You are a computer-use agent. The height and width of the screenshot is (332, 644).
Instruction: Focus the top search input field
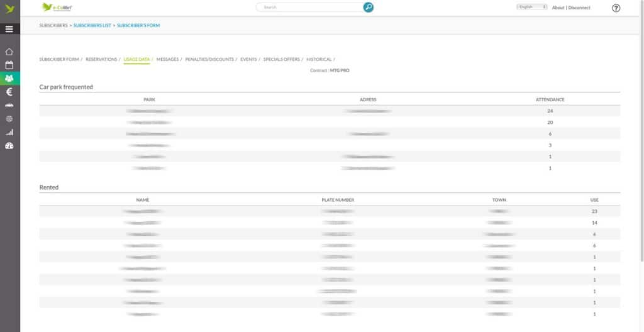[310, 7]
